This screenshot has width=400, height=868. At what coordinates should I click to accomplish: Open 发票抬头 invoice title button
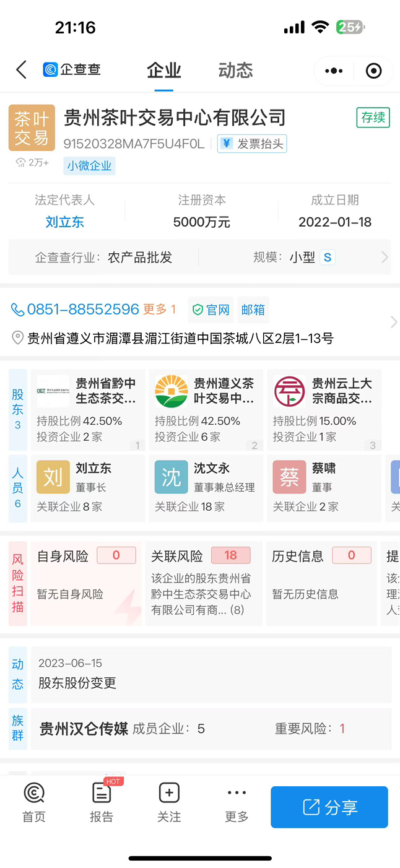[x=252, y=144]
